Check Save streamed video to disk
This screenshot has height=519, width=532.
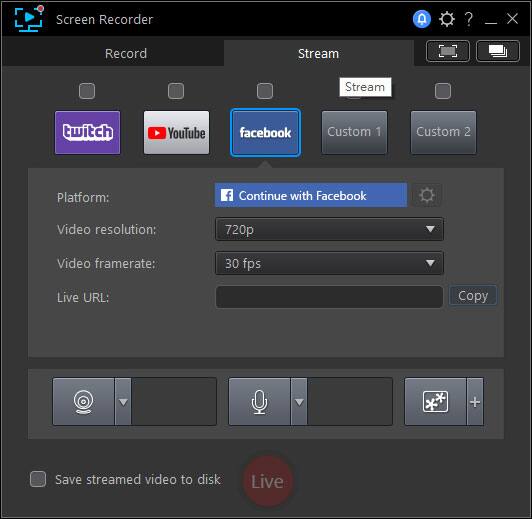pos(38,479)
